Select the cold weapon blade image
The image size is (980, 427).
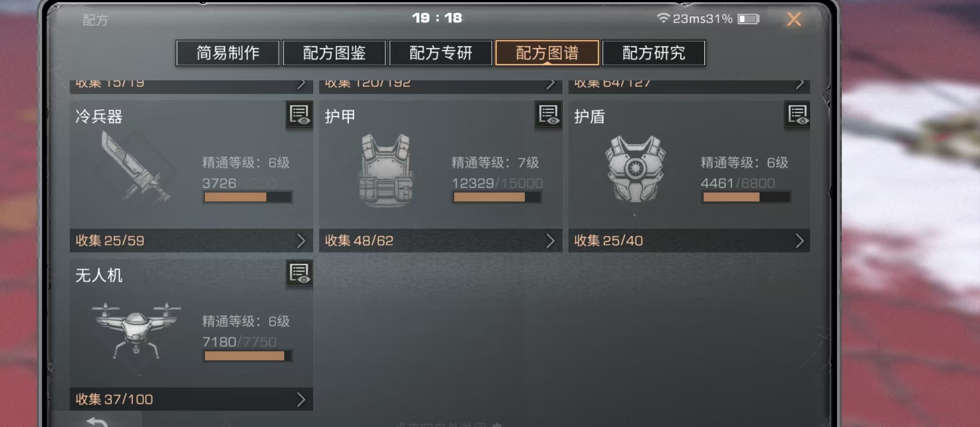[x=135, y=167]
